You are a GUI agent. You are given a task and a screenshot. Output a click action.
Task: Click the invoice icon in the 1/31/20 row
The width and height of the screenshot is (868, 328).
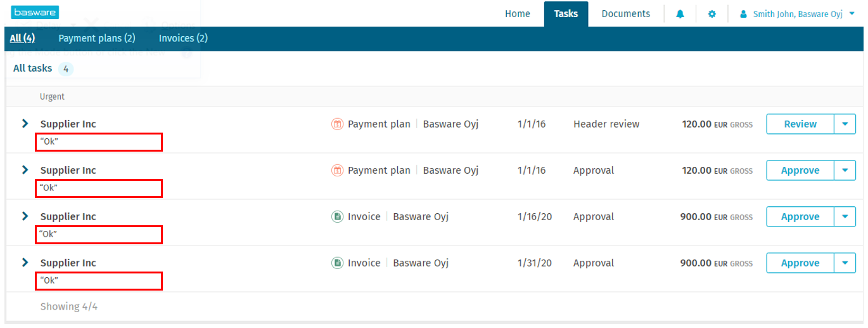337,263
